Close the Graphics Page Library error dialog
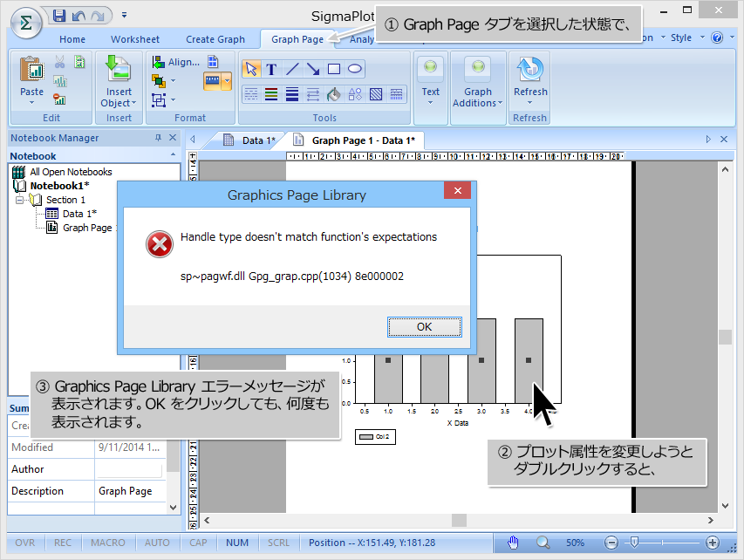Viewport: 744px width, 560px height. (x=457, y=191)
